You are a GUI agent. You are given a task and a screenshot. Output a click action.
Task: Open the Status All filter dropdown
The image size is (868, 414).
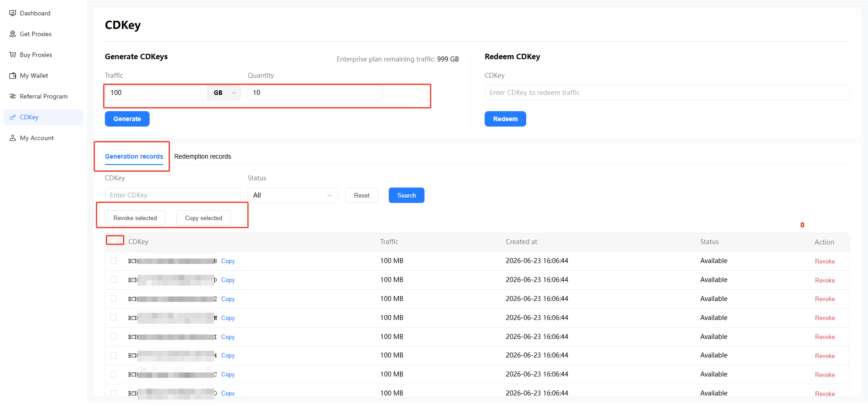(292, 195)
